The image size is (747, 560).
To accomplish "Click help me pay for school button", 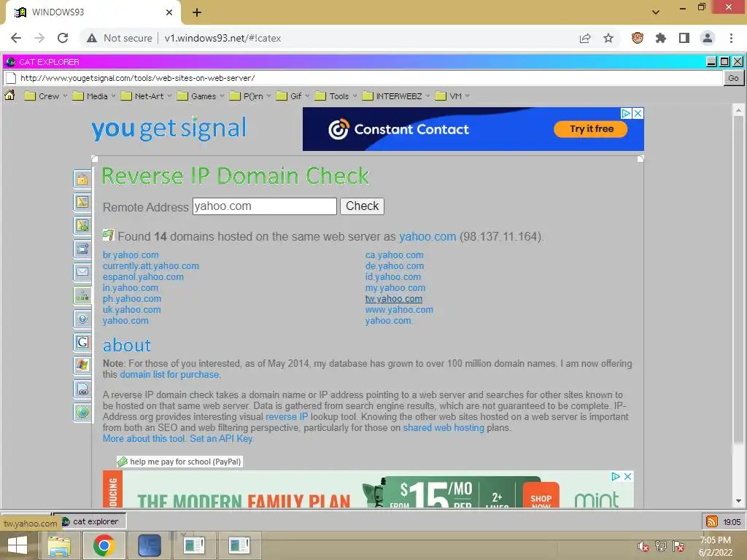I will pos(180,462).
